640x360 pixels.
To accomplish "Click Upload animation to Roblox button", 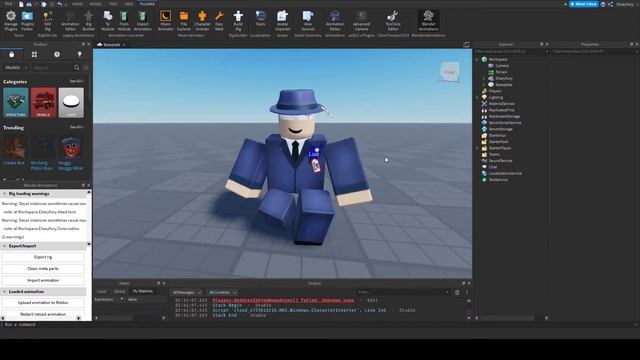I will pyautogui.click(x=43, y=303).
